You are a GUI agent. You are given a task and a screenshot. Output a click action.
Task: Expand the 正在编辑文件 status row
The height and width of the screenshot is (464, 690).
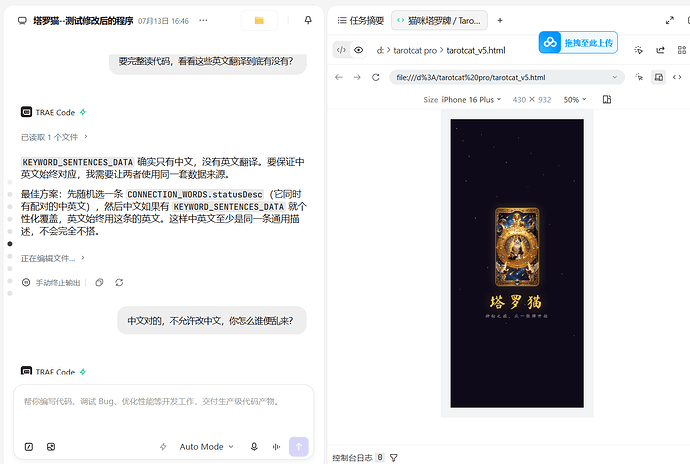coord(53,258)
